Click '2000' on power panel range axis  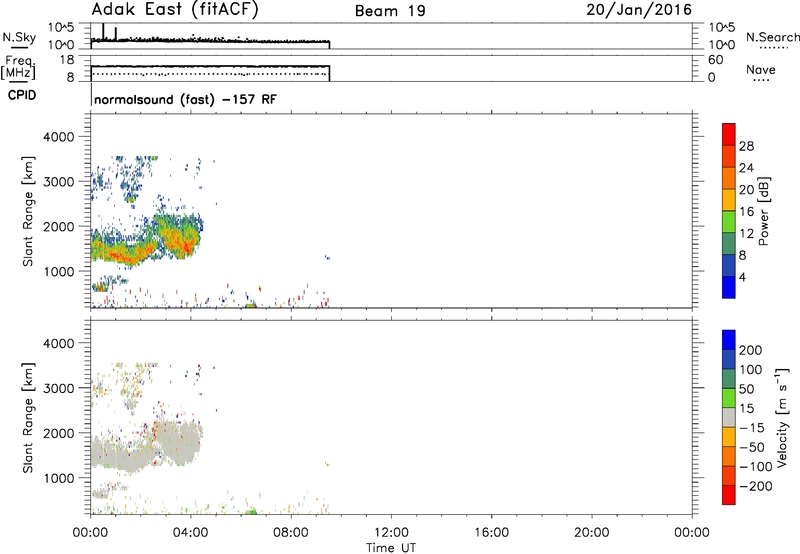pos(58,226)
